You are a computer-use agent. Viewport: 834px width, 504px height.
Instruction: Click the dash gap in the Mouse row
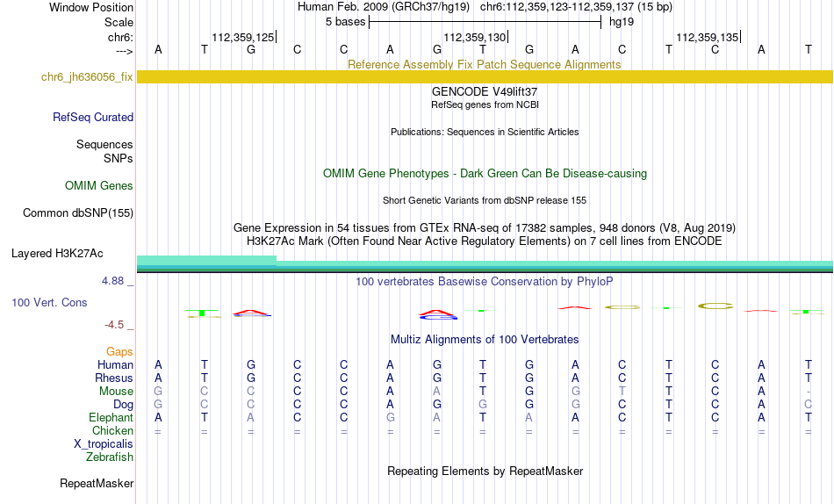pos(808,392)
